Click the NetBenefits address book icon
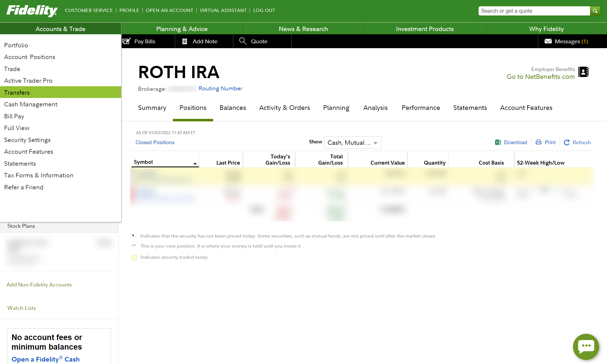Viewport: 607px width, 364px height. tap(583, 72)
